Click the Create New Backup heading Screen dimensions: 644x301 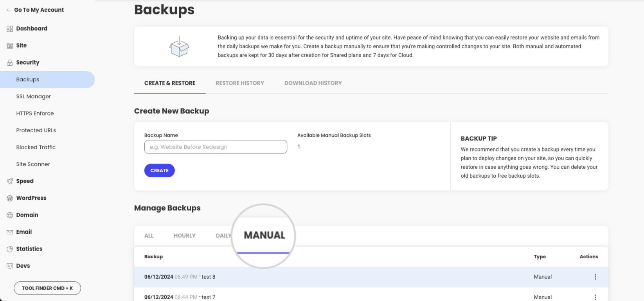point(172,111)
